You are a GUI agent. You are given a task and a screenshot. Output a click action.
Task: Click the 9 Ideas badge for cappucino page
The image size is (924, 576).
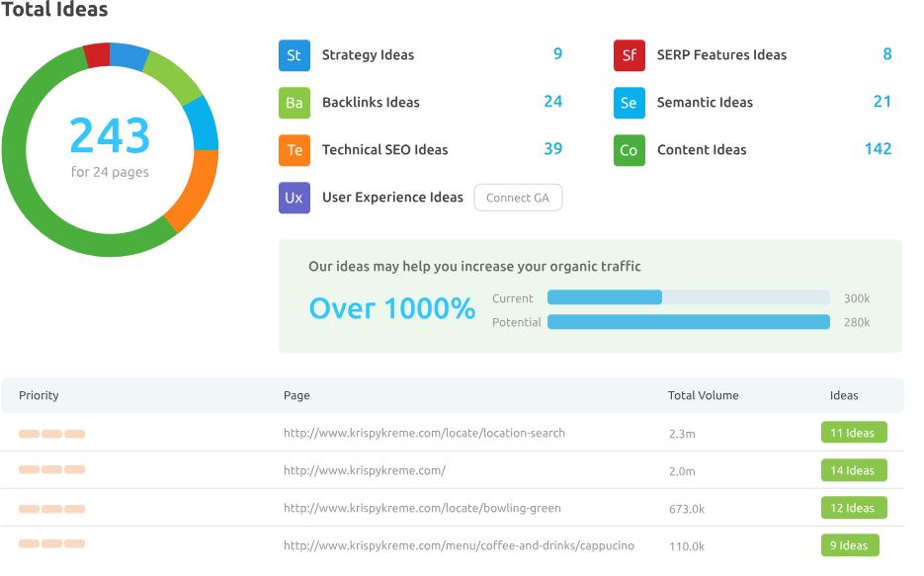point(849,545)
